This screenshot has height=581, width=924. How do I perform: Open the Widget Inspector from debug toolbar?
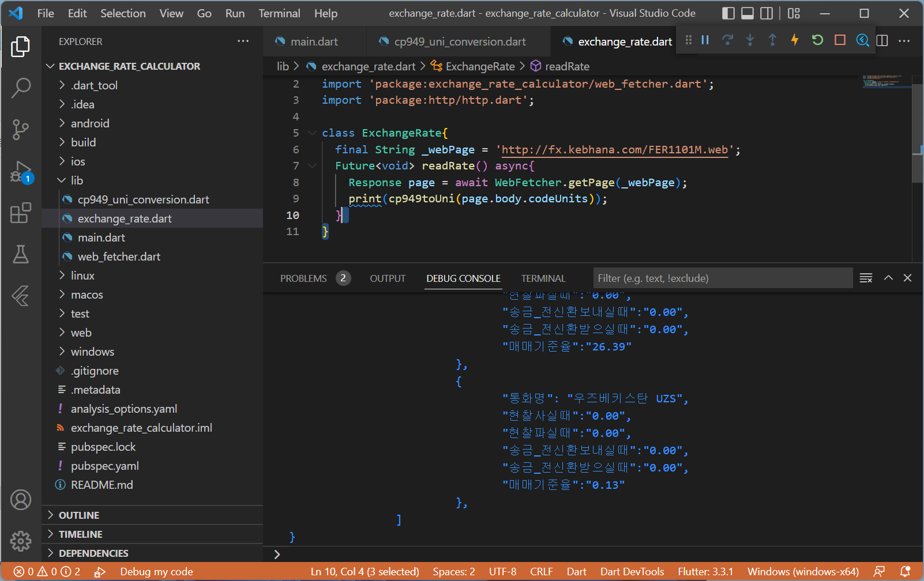click(x=862, y=40)
